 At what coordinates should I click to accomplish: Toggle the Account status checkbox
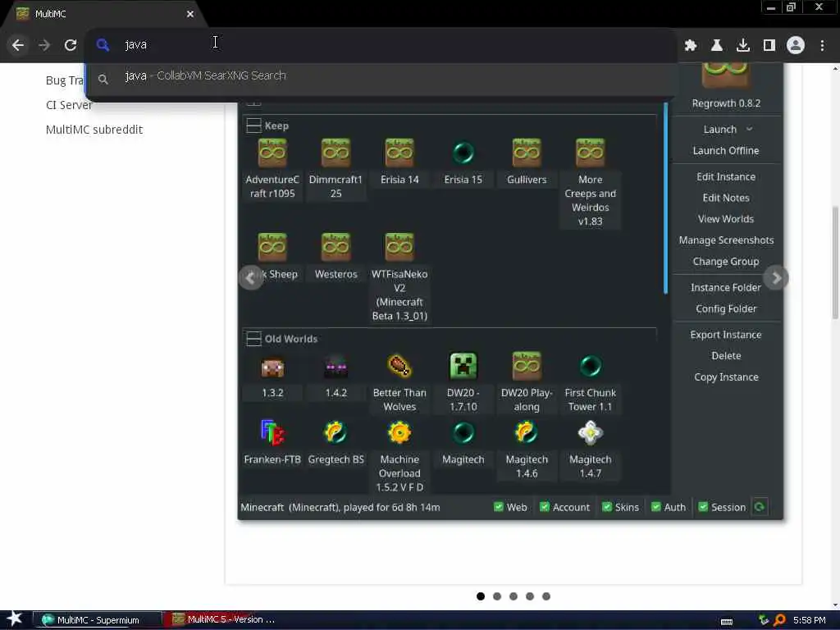pos(545,507)
